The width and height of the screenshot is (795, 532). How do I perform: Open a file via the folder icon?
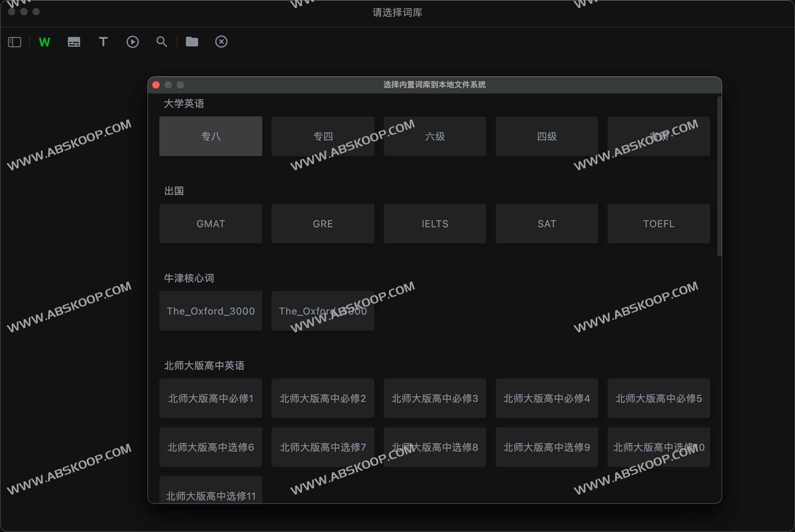(x=191, y=42)
